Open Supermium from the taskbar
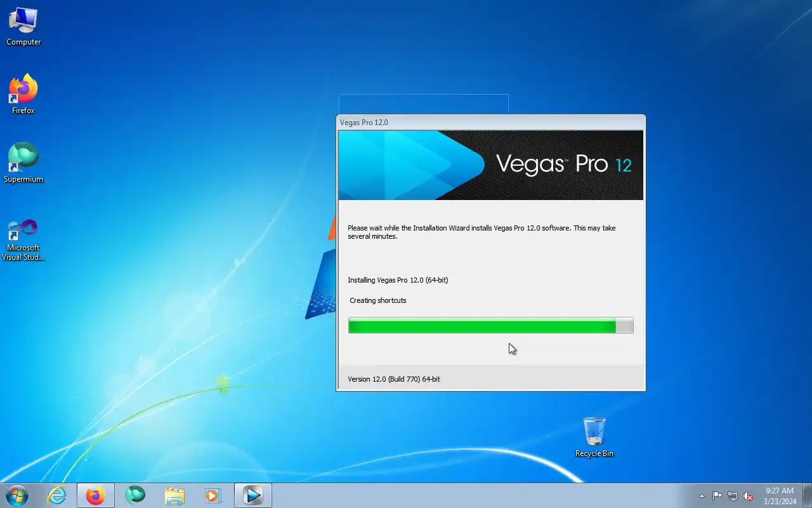Screen dimensions: 812x508 pyautogui.click(x=135, y=495)
